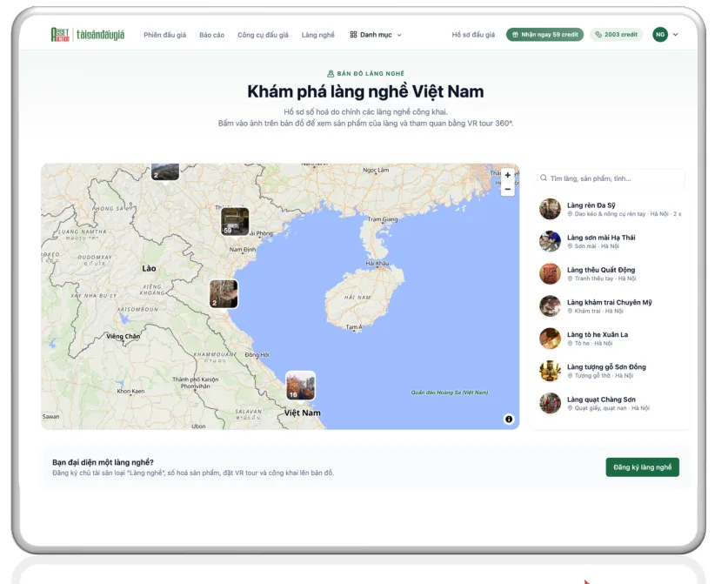Screen dimensions: 728x584
Task: Open cut-off map marker at map's top edge
Action: click(x=165, y=171)
